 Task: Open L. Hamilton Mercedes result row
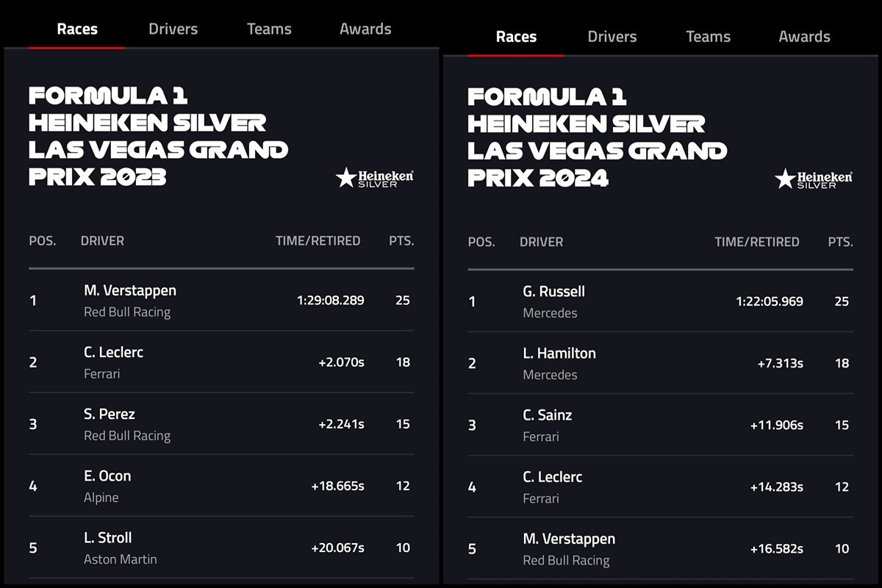point(659,363)
